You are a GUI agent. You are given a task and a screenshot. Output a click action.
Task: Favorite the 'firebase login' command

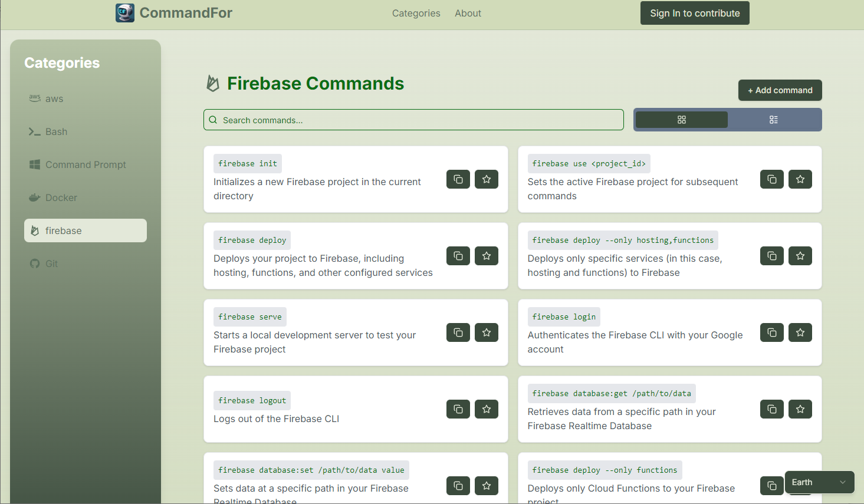click(800, 332)
